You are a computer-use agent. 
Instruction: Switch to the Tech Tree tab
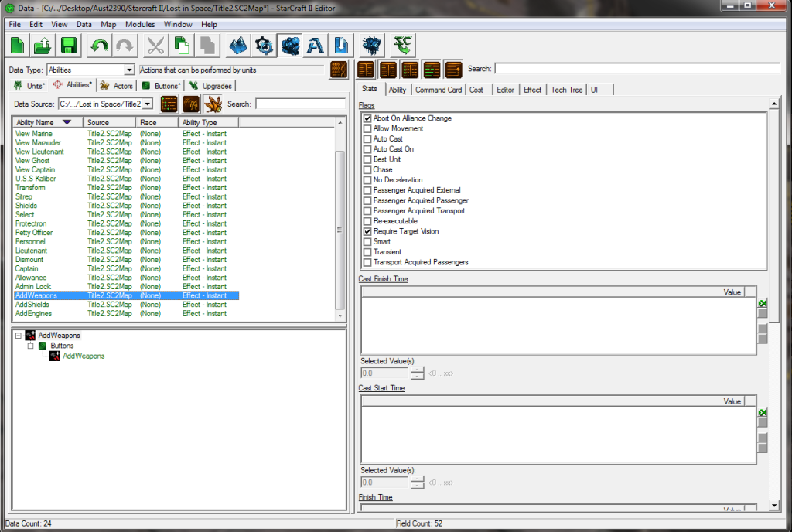tap(566, 90)
